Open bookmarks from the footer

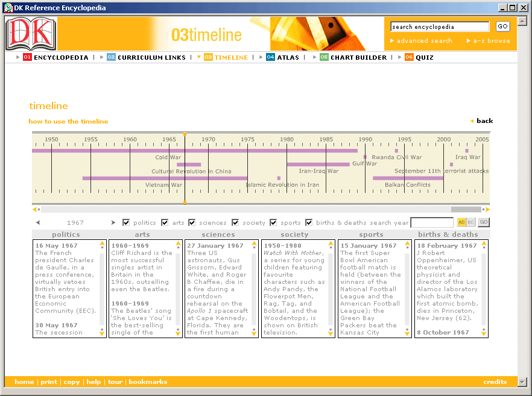[148, 382]
